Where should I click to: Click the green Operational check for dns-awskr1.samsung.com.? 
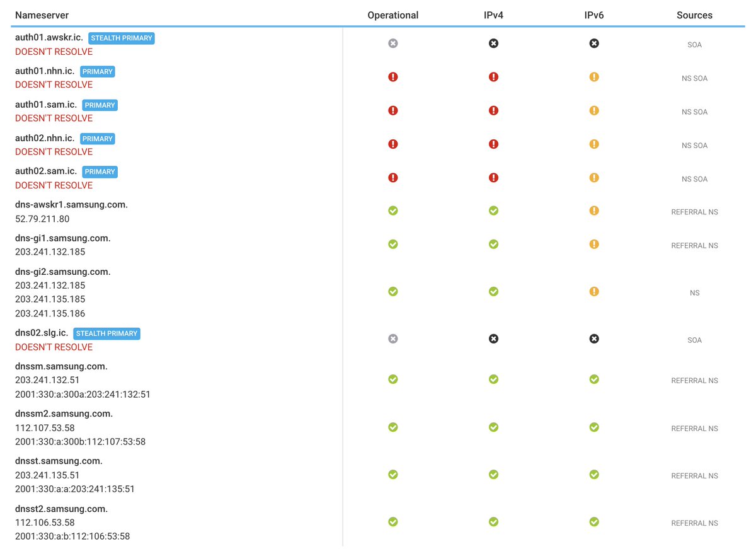(393, 211)
